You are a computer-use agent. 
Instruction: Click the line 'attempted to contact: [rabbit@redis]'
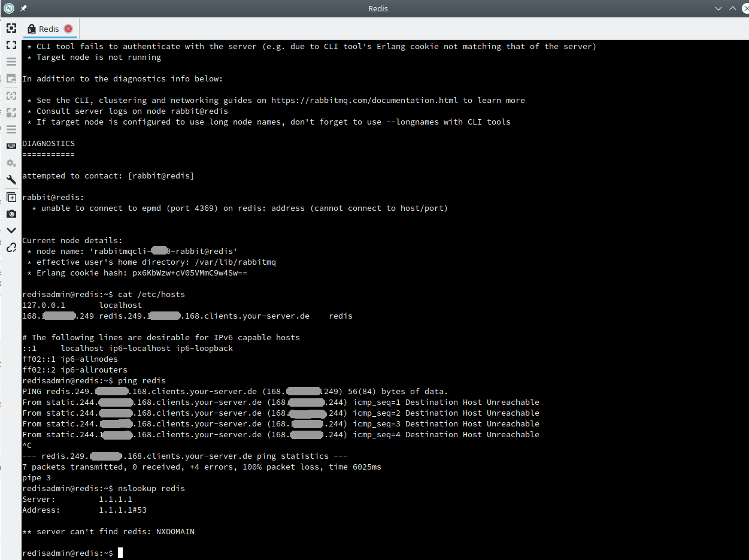[108, 176]
